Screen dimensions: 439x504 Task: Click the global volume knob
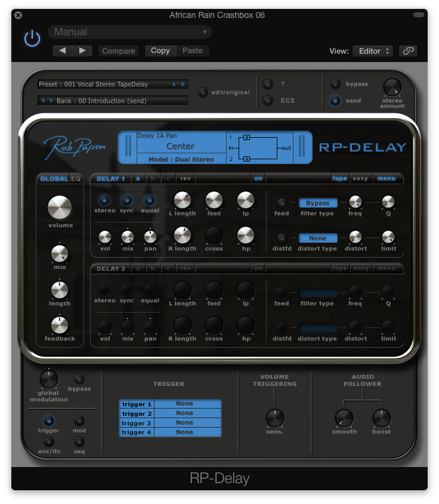tap(60, 208)
